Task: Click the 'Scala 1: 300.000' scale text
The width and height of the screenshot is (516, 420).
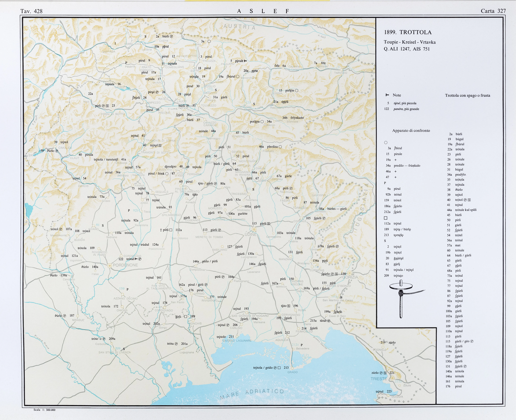Action: pos(45,410)
